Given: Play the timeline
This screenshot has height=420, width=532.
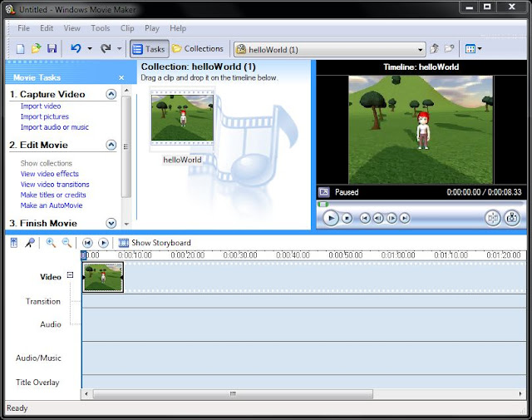Looking at the screenshot, I should 103,243.
